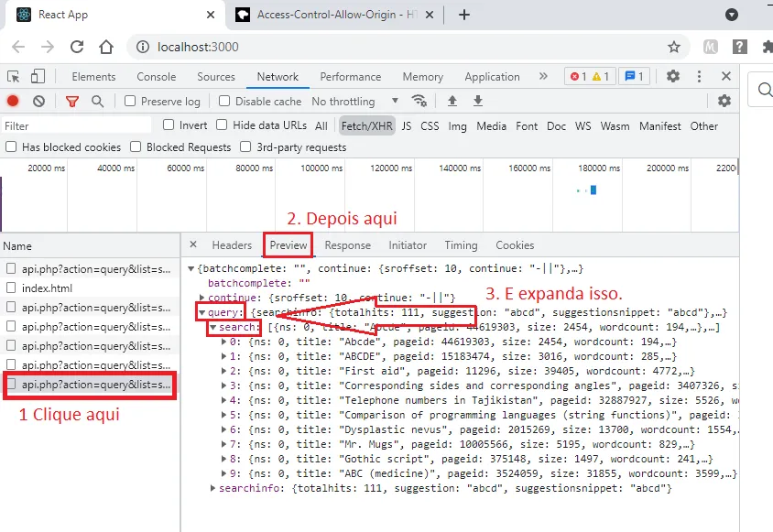Screen dimensions: 773x532
Task: Expand the continue object
Action: 201,298
